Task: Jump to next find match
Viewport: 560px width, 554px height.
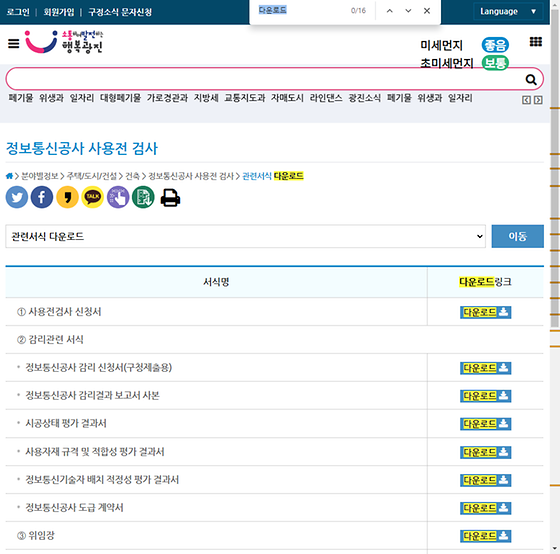Action: [408, 11]
